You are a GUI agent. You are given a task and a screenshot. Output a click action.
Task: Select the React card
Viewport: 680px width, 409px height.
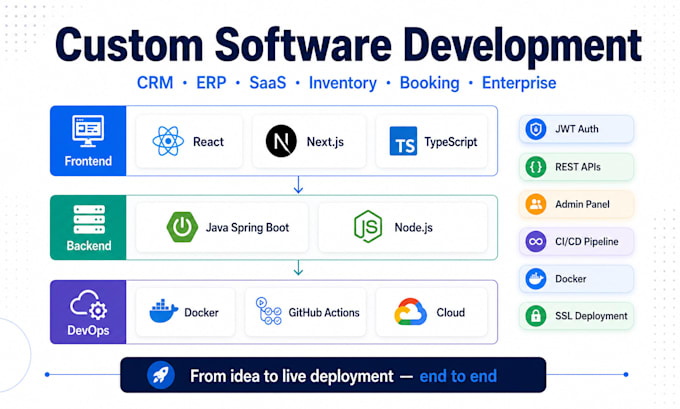(x=189, y=141)
